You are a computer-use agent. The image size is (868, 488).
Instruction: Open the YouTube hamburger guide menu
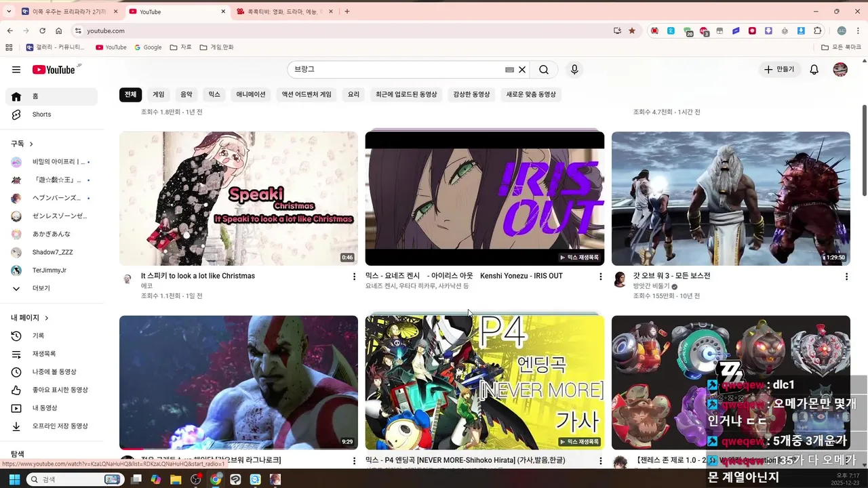pyautogui.click(x=16, y=69)
